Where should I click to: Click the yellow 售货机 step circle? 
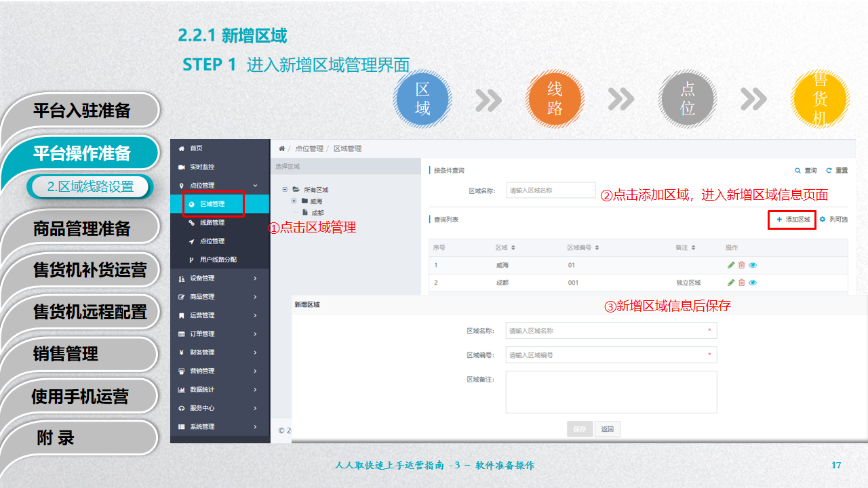pos(820,100)
